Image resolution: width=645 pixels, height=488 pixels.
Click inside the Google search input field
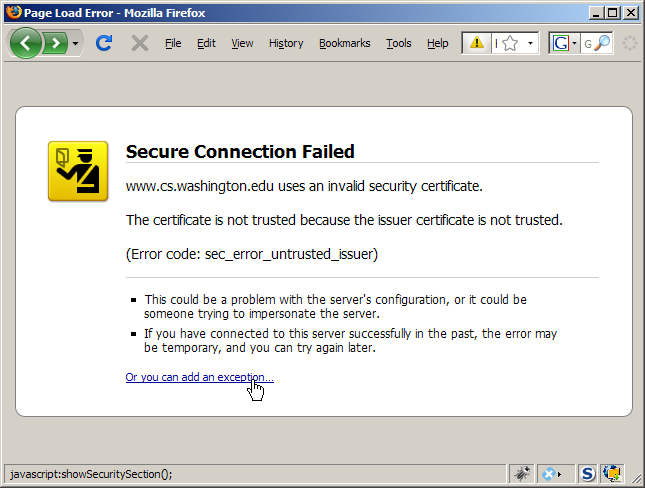588,43
